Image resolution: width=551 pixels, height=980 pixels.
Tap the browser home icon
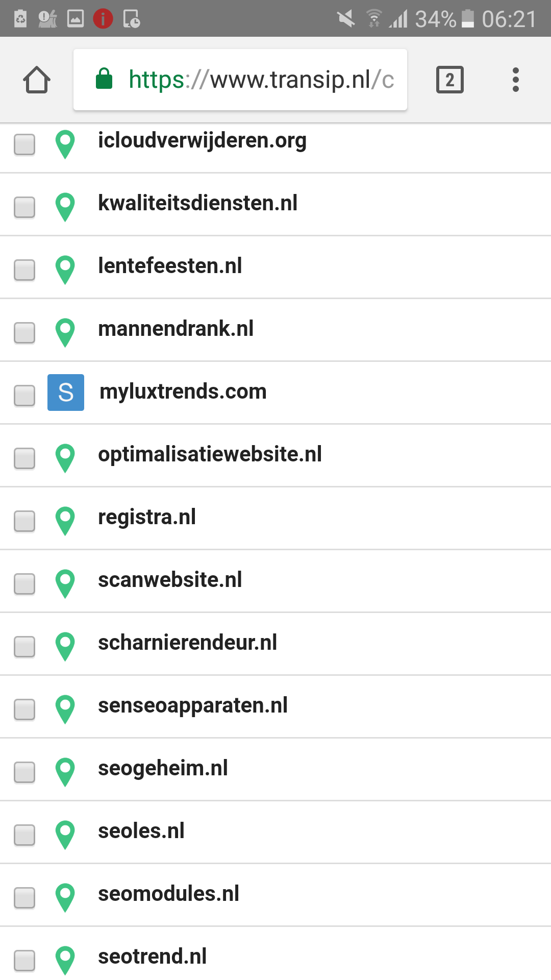click(x=37, y=80)
